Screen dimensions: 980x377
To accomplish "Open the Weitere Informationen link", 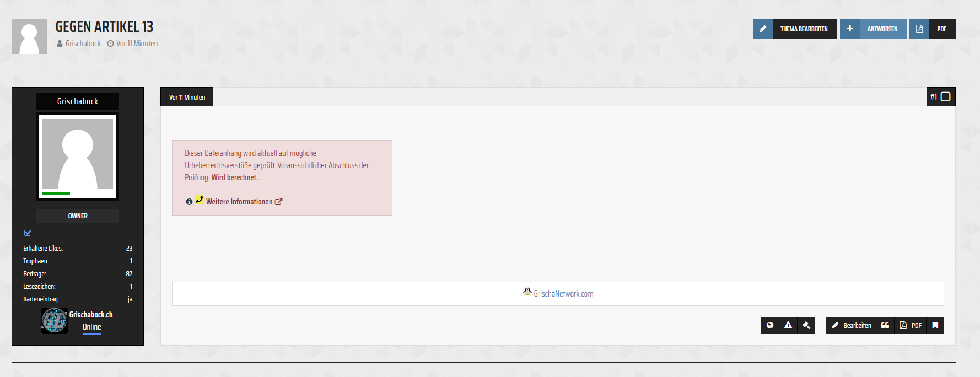I will click(x=239, y=202).
